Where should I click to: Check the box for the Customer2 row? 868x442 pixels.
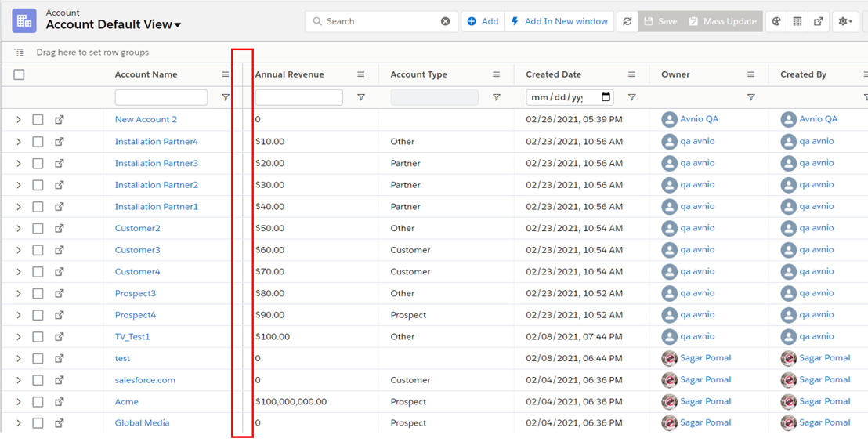(x=38, y=229)
